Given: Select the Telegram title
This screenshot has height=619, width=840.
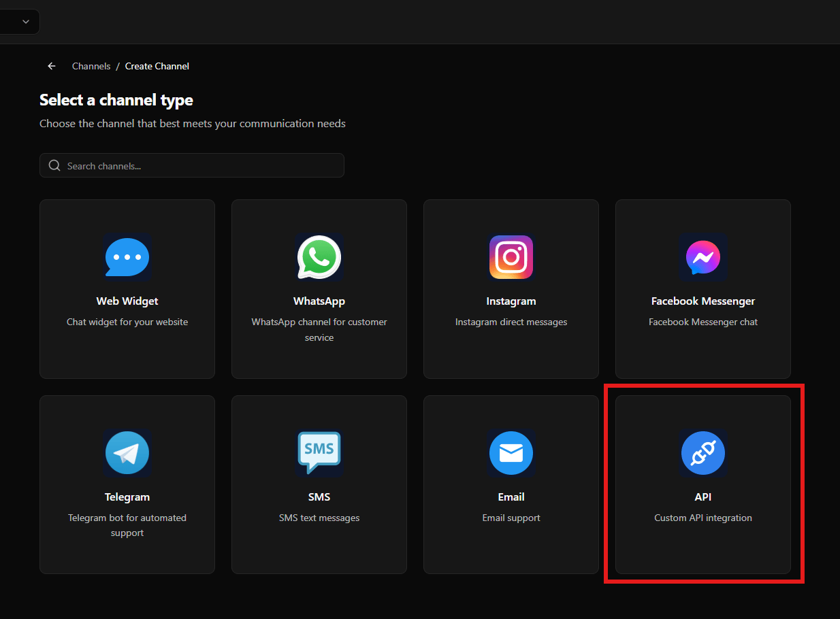Looking at the screenshot, I should coord(127,497).
